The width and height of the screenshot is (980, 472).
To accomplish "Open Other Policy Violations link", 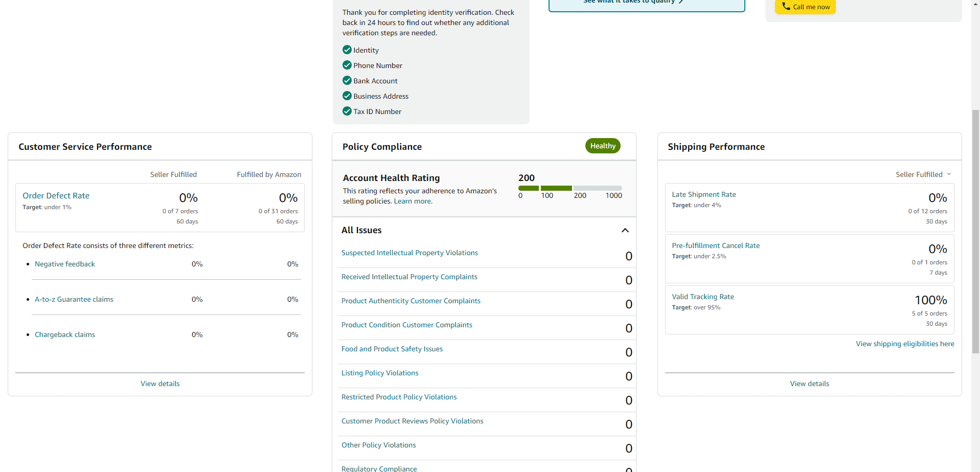I will point(379,445).
